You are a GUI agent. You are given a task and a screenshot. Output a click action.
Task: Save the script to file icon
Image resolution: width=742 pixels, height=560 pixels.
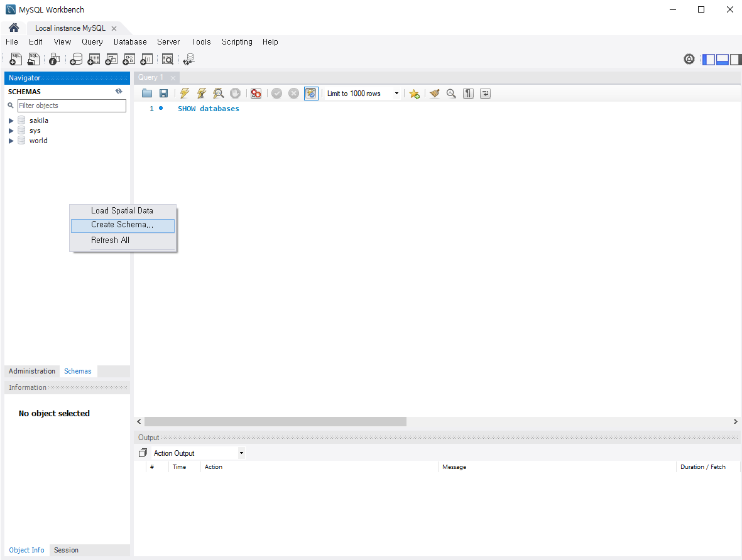point(164,93)
